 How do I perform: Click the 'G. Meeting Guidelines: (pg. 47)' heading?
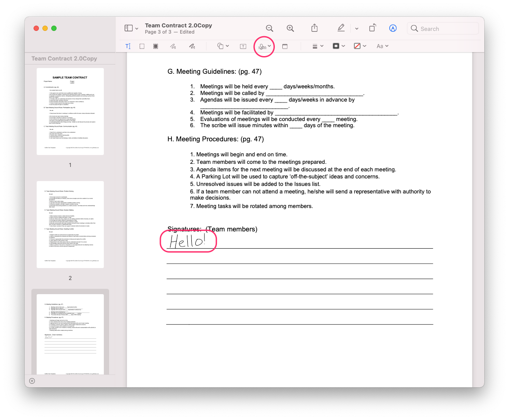pos(214,72)
